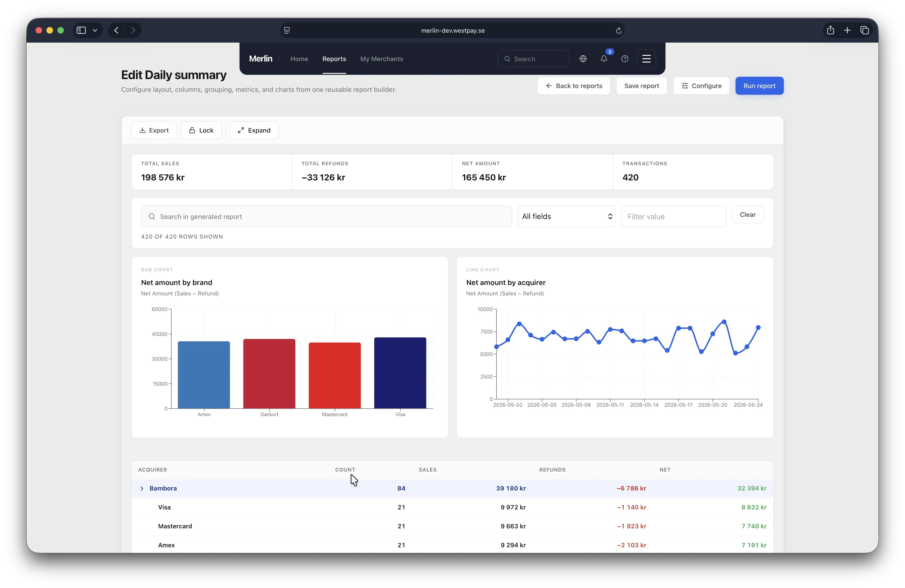The width and height of the screenshot is (905, 588).
Task: Expand the report view
Action: (254, 130)
